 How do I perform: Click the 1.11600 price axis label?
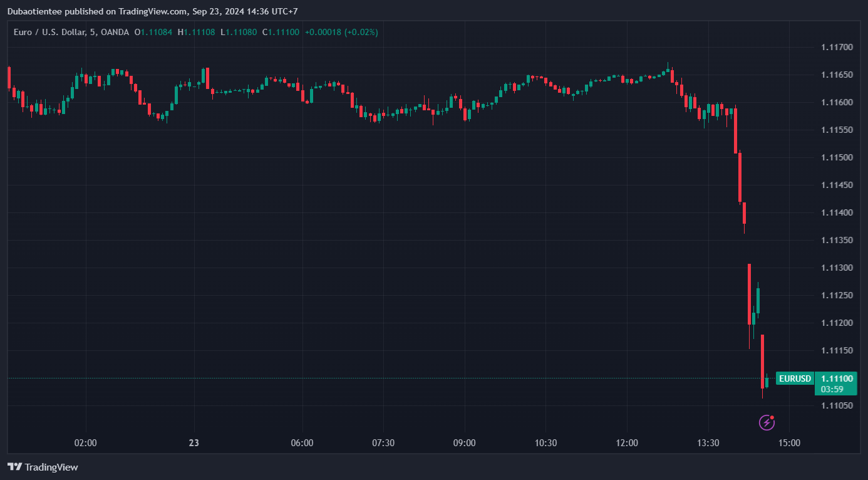[x=837, y=103]
